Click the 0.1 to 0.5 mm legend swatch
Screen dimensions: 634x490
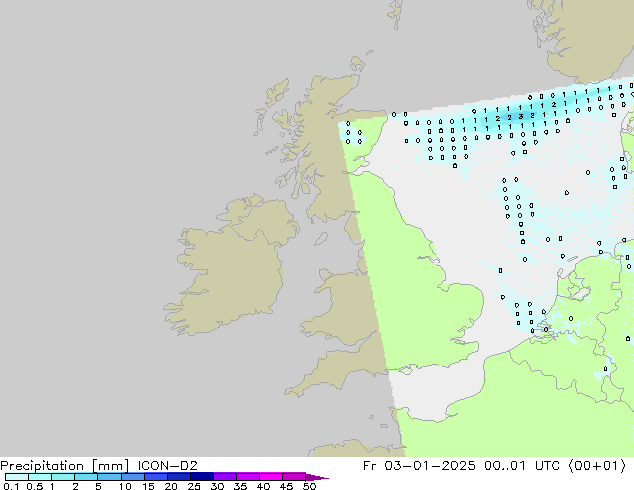point(17,477)
